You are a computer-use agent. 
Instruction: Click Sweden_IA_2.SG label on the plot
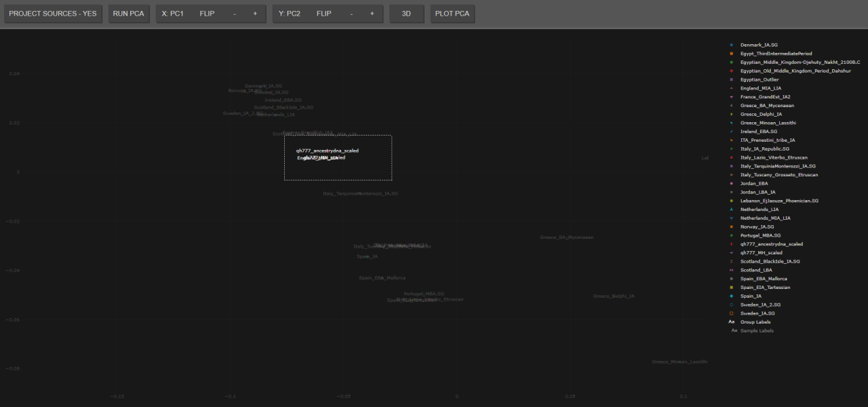pos(243,113)
